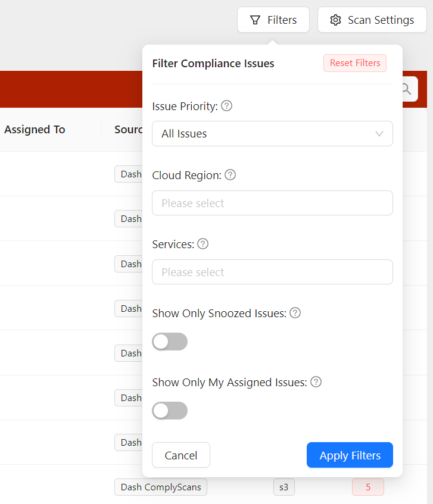The width and height of the screenshot is (433, 504).
Task: Expand the Services select field
Action: (272, 272)
